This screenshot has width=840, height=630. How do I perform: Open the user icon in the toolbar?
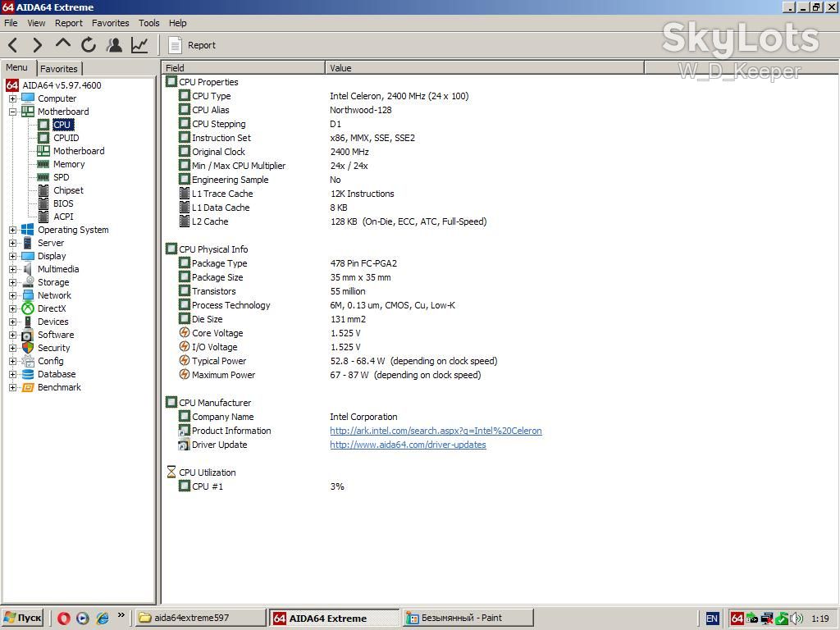114,45
